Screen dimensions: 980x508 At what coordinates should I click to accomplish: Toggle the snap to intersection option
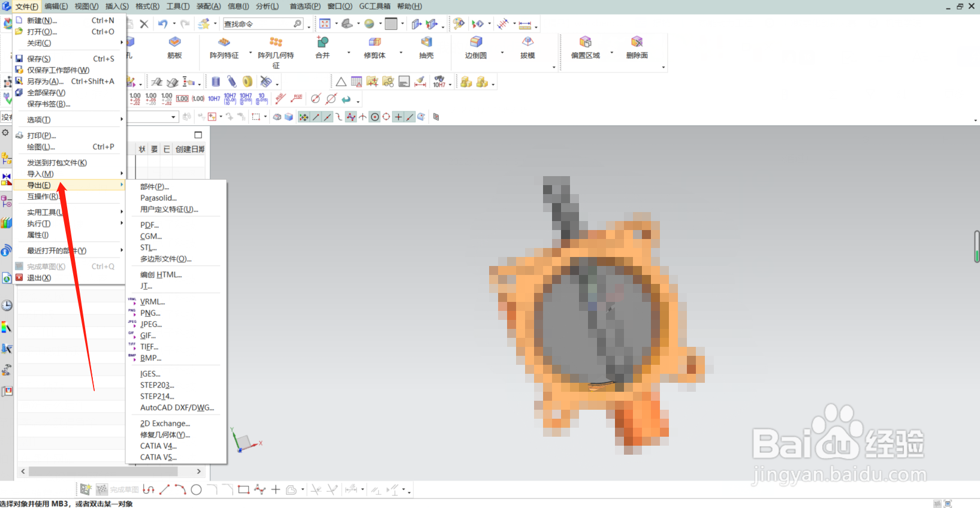coord(363,117)
